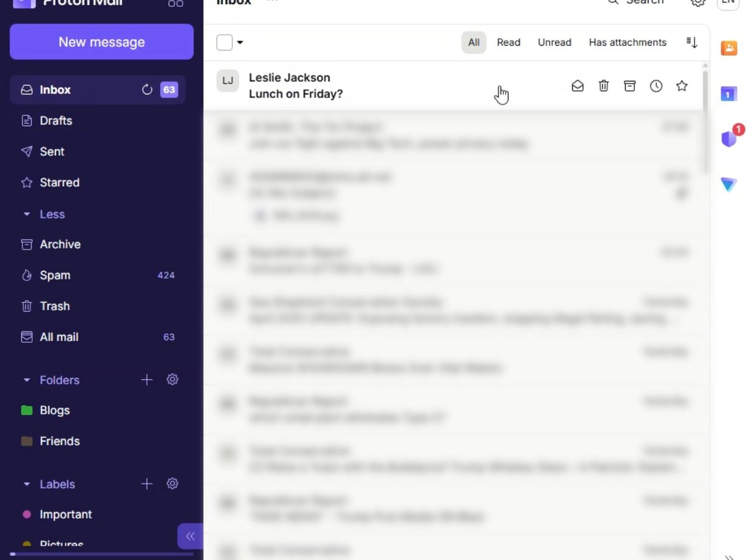Image resolution: width=747 pixels, height=560 pixels.
Task: Click the Inbox unread badge 63
Action: point(169,90)
